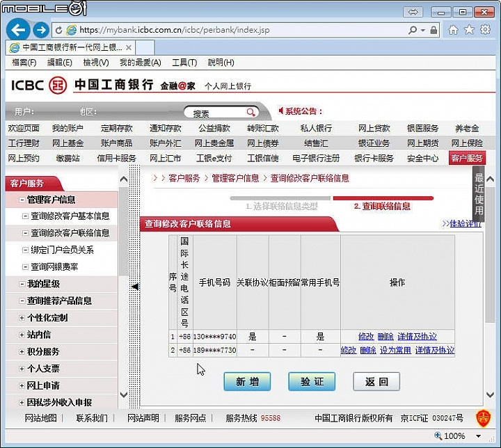Click 修改 for phone 189****7730

tap(349, 350)
